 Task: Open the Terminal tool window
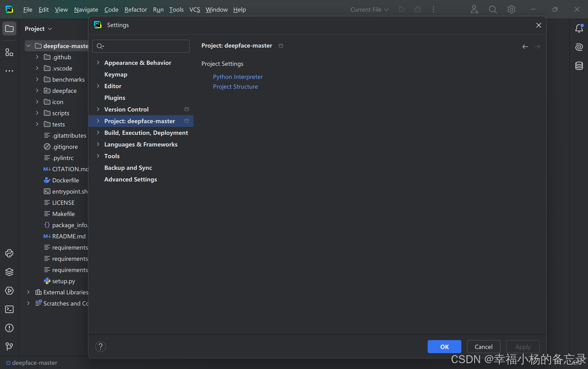pyautogui.click(x=9, y=309)
